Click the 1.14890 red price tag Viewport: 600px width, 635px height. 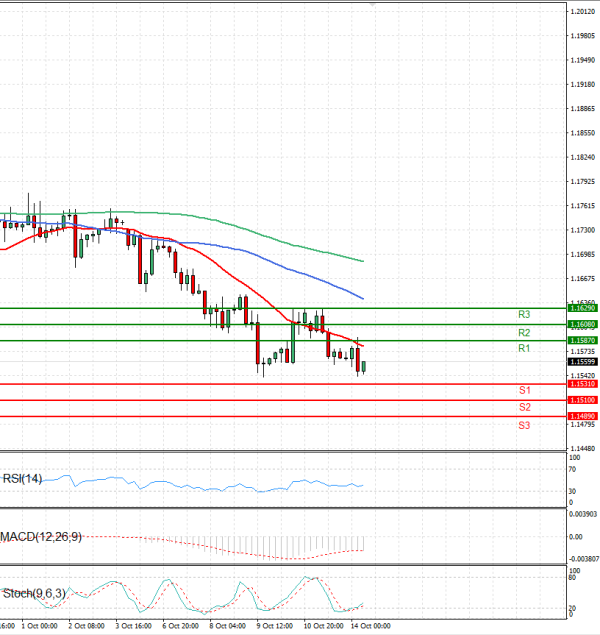(583, 416)
